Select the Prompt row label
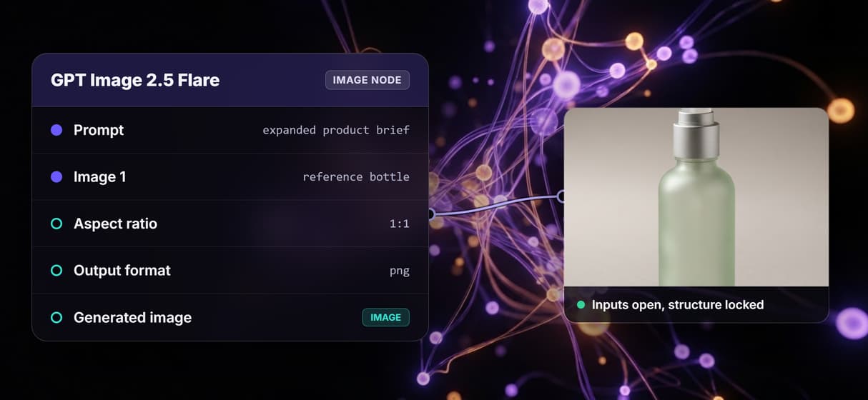This screenshot has height=400, width=868. tap(99, 130)
